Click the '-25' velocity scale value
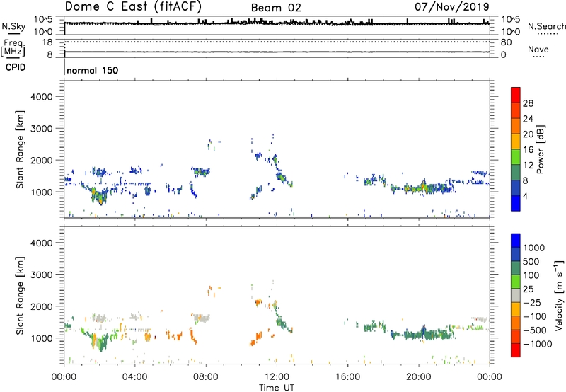 pyautogui.click(x=531, y=303)
